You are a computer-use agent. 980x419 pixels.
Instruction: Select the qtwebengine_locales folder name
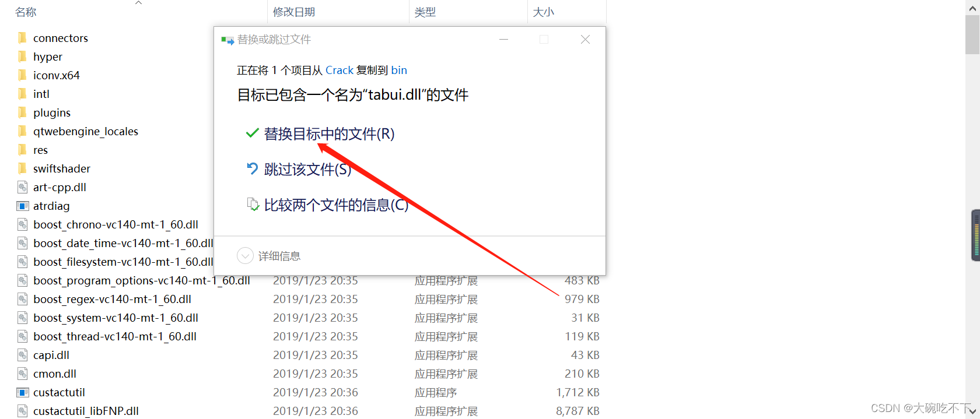pos(86,131)
